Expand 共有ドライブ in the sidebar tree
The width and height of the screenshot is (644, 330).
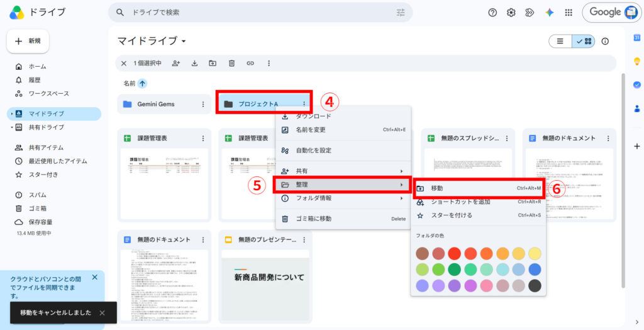click(x=12, y=128)
